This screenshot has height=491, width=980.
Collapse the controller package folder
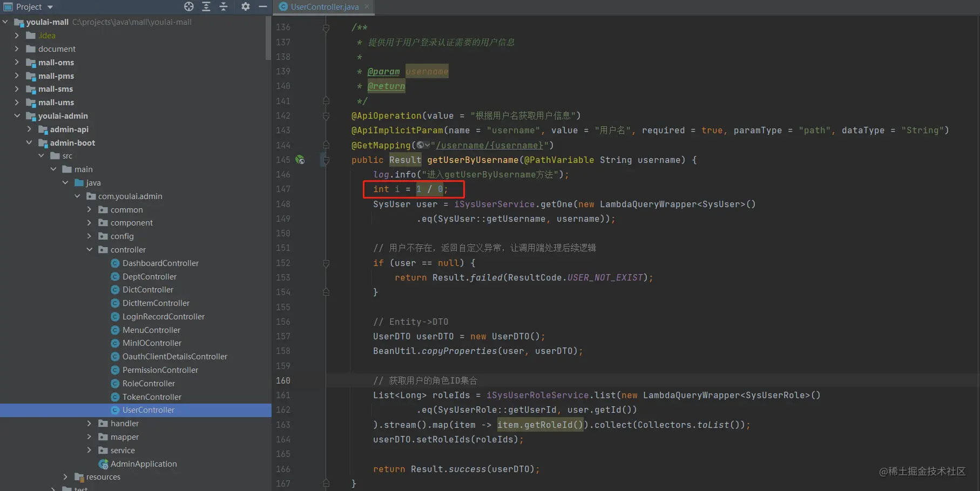pyautogui.click(x=89, y=249)
